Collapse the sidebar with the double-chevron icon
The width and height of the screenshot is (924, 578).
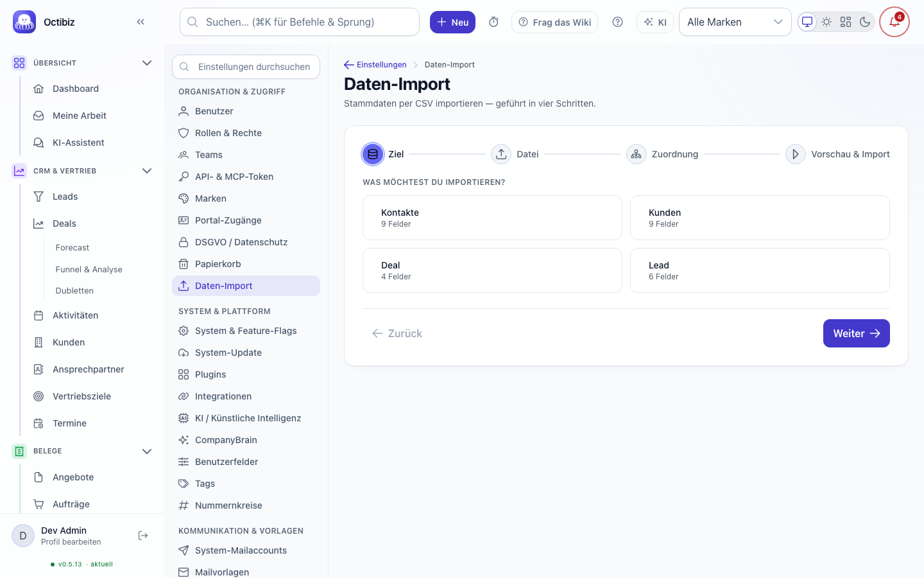point(141,22)
